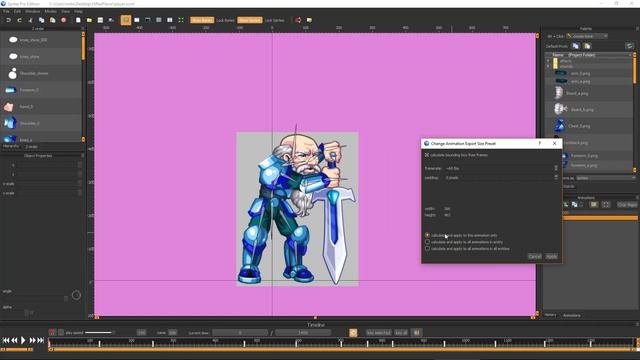The width and height of the screenshot is (640, 360).
Task: Click the padding spinner arrows in dialog
Action: click(556, 178)
